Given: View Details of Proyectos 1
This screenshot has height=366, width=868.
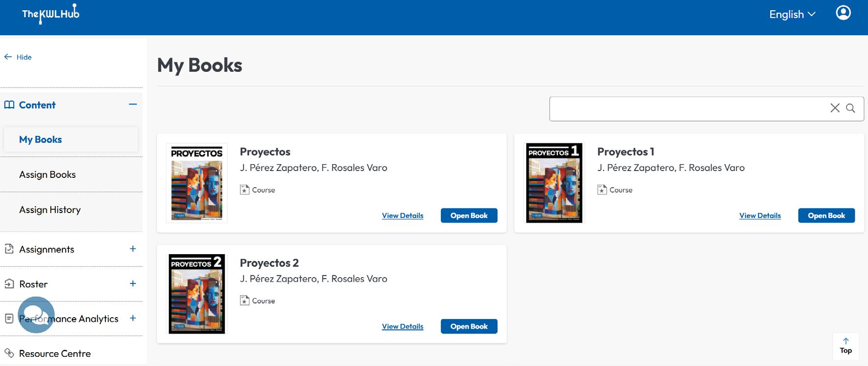Looking at the screenshot, I should coord(760,215).
